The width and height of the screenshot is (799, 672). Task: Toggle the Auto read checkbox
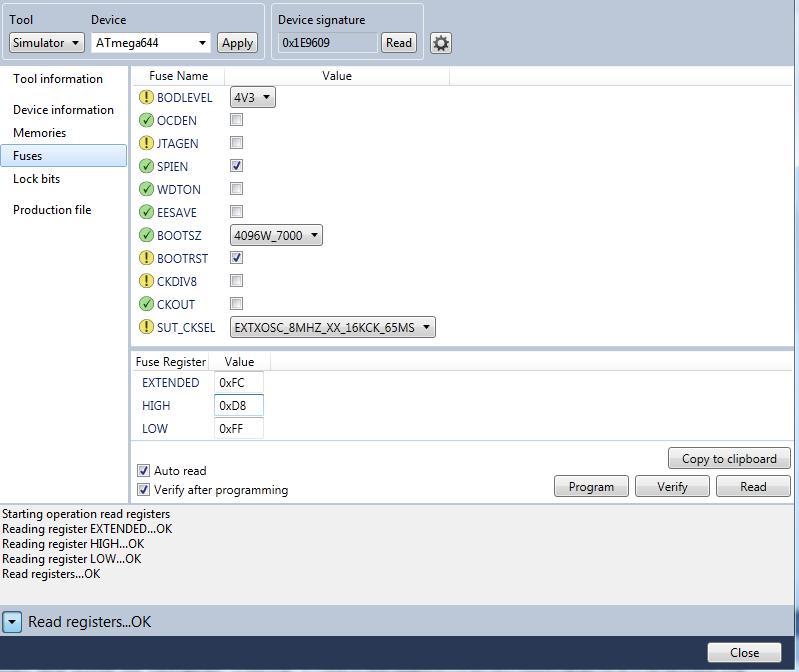click(x=144, y=471)
